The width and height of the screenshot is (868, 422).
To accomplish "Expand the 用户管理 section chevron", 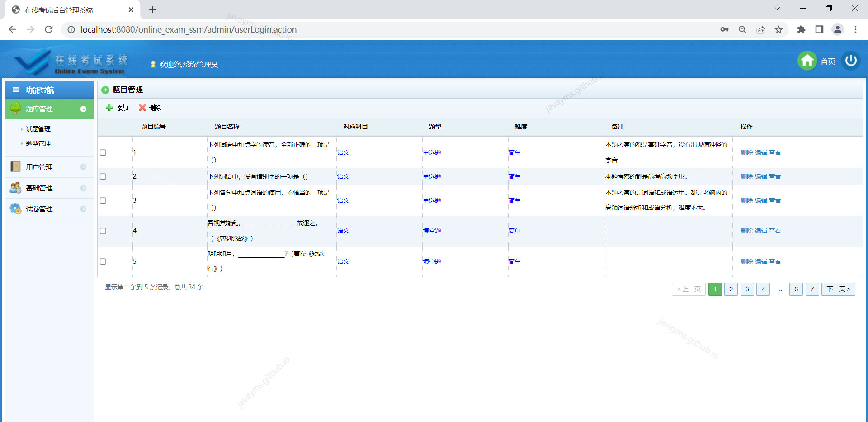I will (83, 166).
